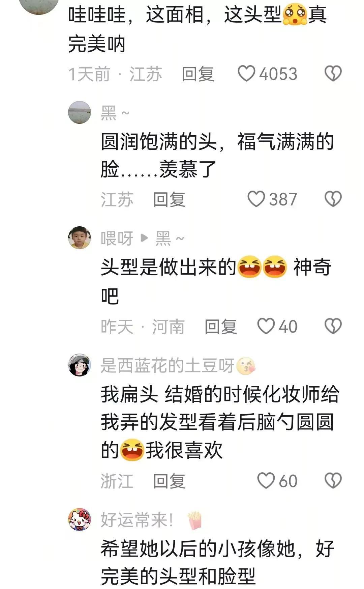The width and height of the screenshot is (364, 589).
Task: Like the 浙江 comment with 60 likes
Action: (x=266, y=481)
